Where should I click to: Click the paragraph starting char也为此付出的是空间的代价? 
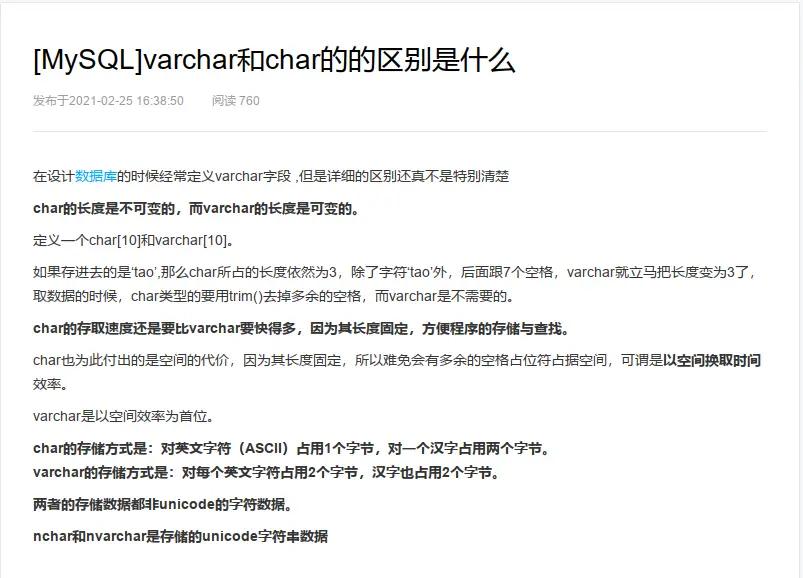tap(397, 372)
